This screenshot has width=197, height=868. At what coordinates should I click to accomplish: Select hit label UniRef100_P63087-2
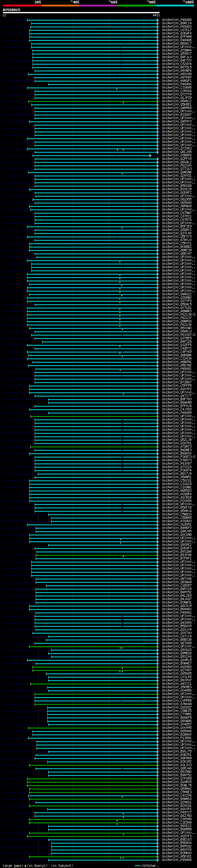point(179,335)
